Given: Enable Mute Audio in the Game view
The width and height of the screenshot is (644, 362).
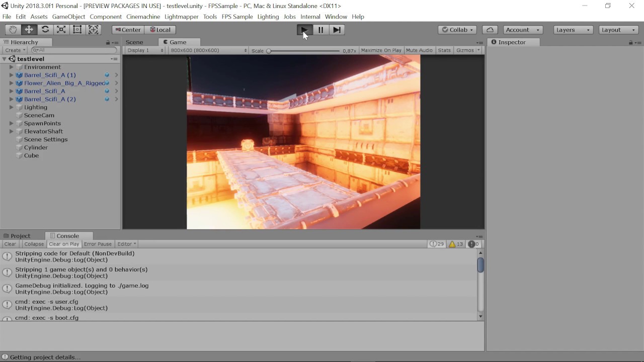Looking at the screenshot, I should tap(419, 50).
